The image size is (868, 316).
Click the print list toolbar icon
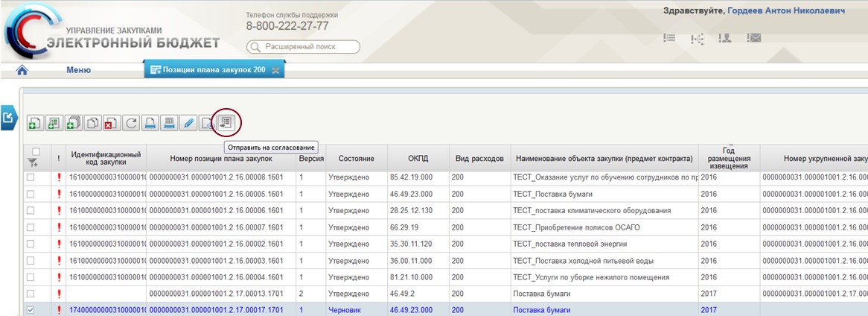[169, 123]
